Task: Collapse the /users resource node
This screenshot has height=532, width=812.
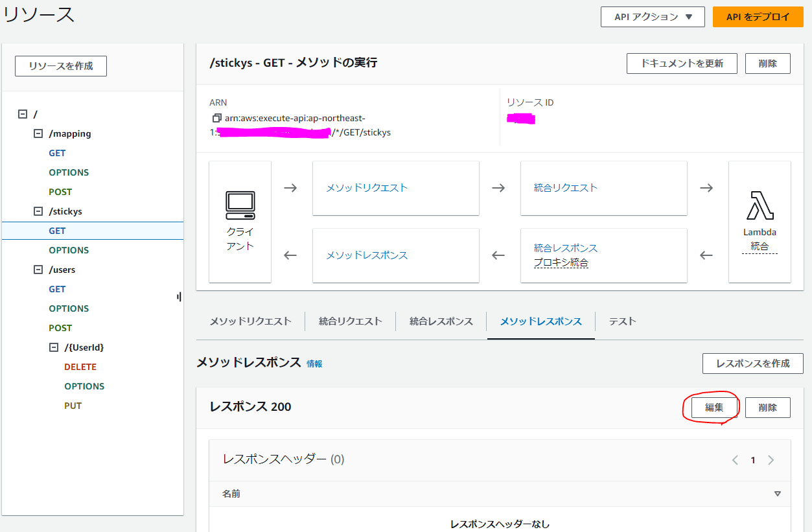Action: coord(37,270)
